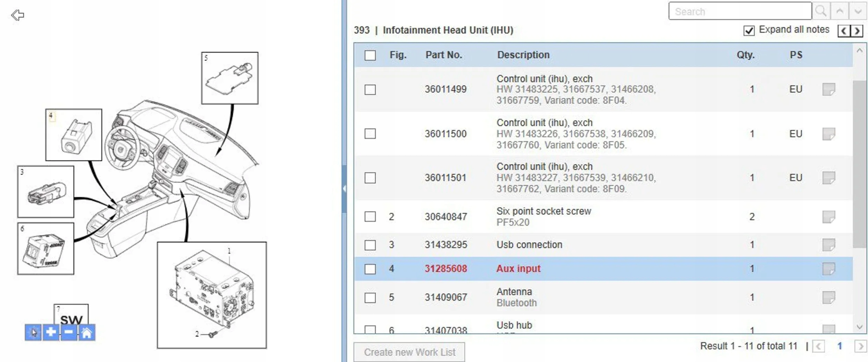Image resolution: width=868 pixels, height=362 pixels.
Task: Click part number 36011499
Action: [x=446, y=89]
